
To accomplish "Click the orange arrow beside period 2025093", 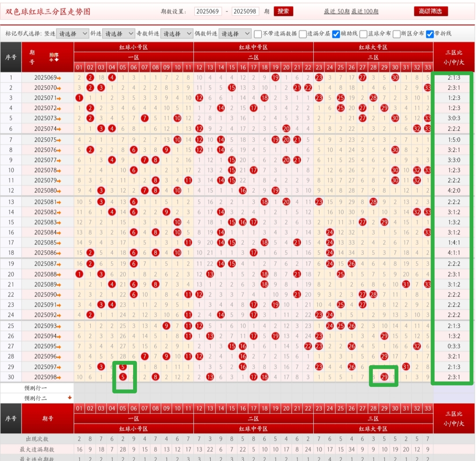I will [x=59, y=327].
